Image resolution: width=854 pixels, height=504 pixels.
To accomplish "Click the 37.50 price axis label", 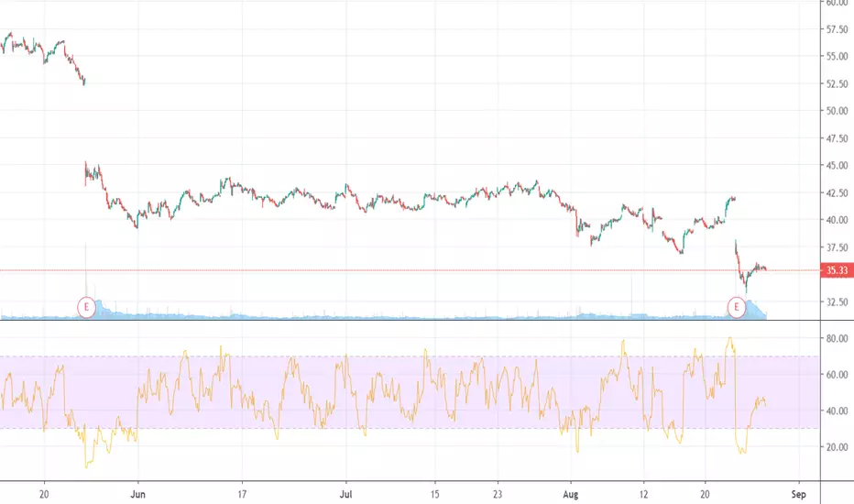I will click(837, 247).
